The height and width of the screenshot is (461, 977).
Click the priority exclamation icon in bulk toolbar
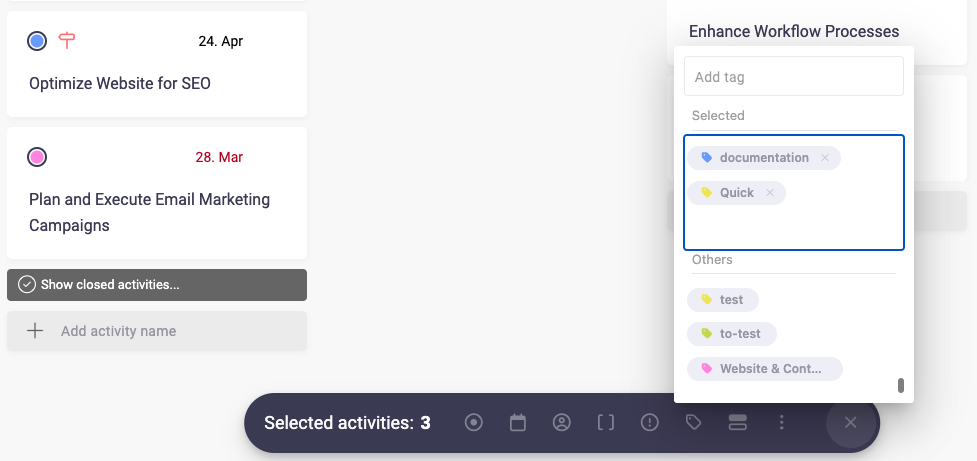click(x=650, y=423)
